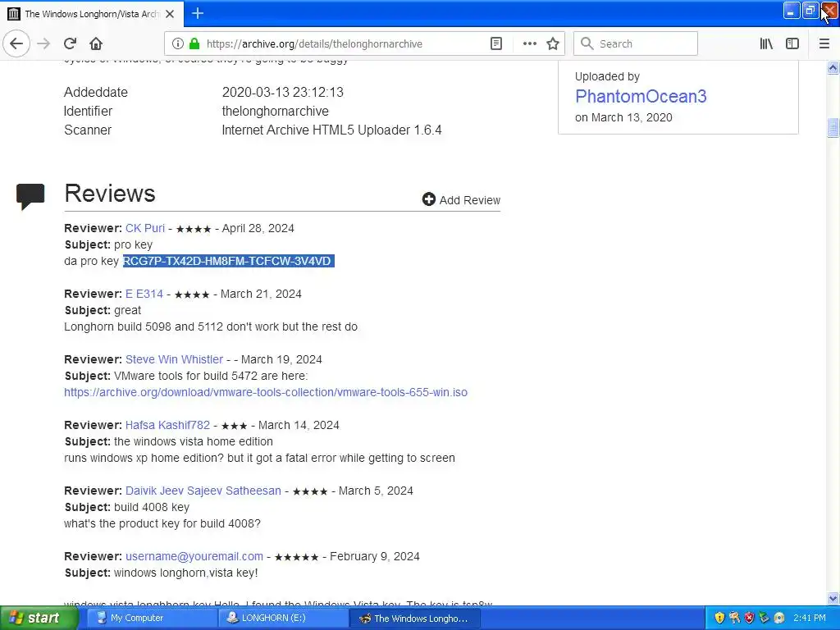Open the Firefox hamburger menu

pyautogui.click(x=824, y=43)
